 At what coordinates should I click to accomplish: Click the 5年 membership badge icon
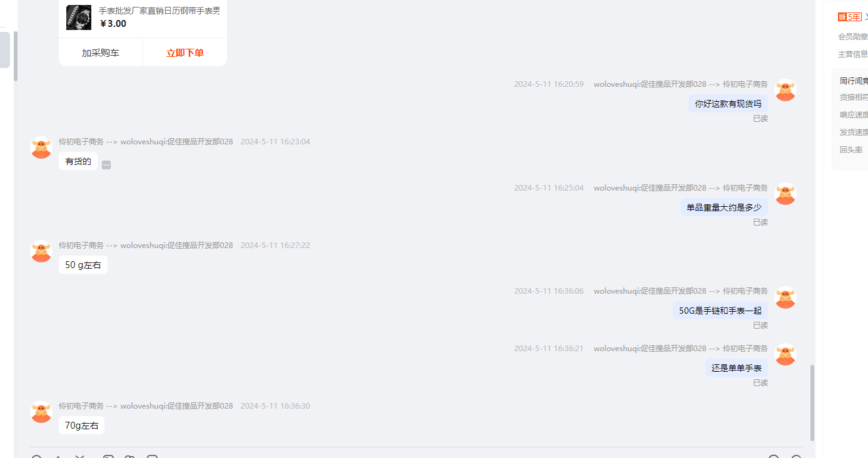(x=850, y=17)
